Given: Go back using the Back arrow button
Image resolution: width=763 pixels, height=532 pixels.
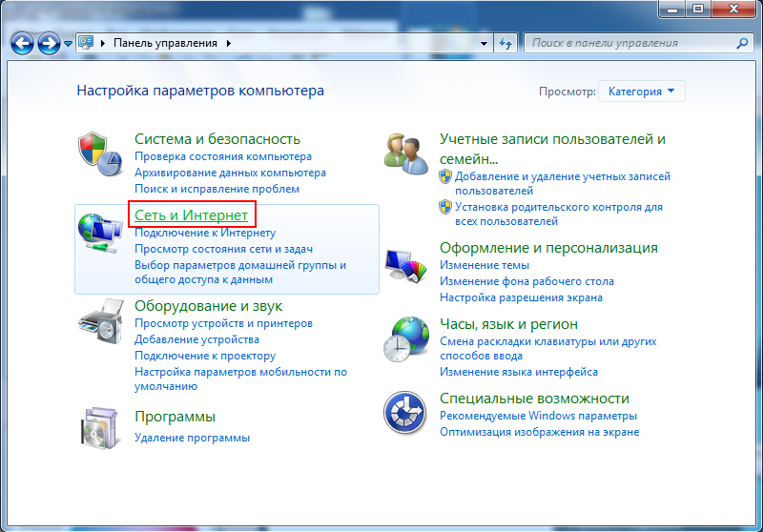Looking at the screenshot, I should click(x=23, y=43).
